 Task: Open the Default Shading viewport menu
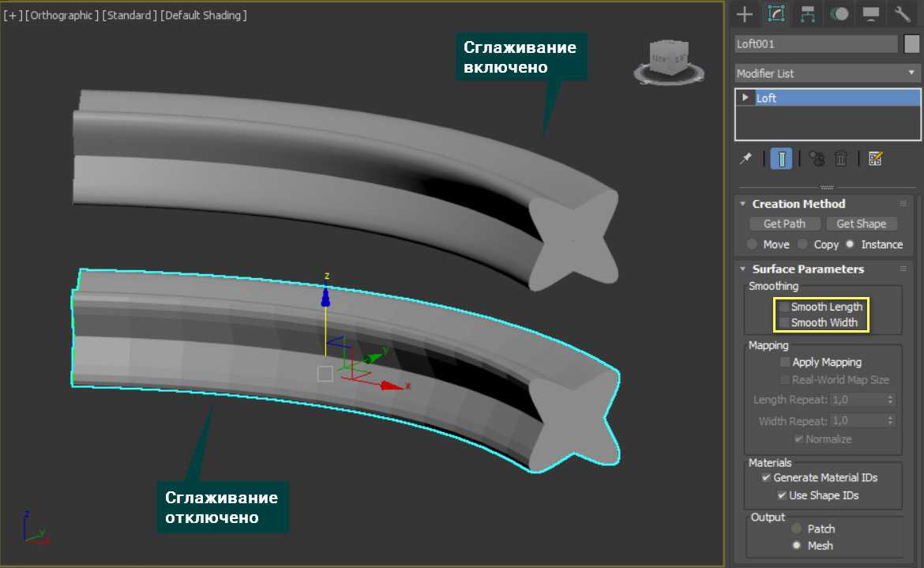click(x=204, y=15)
